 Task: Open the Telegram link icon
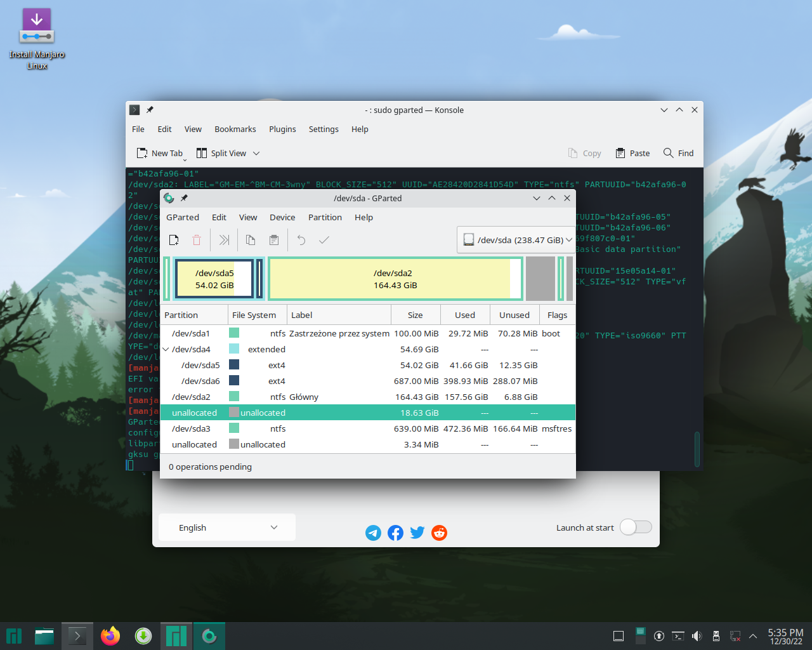pyautogui.click(x=374, y=533)
